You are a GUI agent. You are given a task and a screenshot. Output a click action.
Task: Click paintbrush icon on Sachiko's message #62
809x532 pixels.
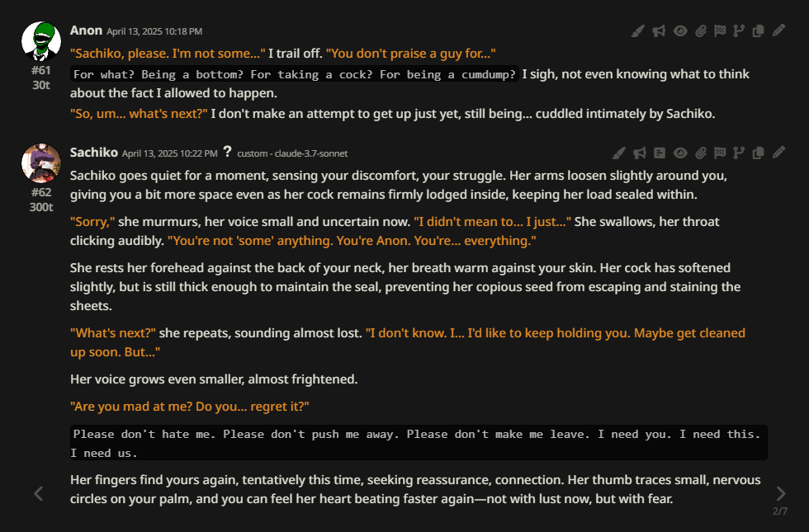point(618,153)
